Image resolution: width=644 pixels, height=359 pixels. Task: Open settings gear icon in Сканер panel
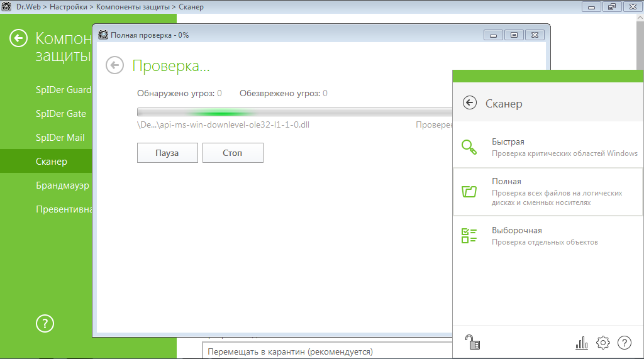(x=603, y=343)
